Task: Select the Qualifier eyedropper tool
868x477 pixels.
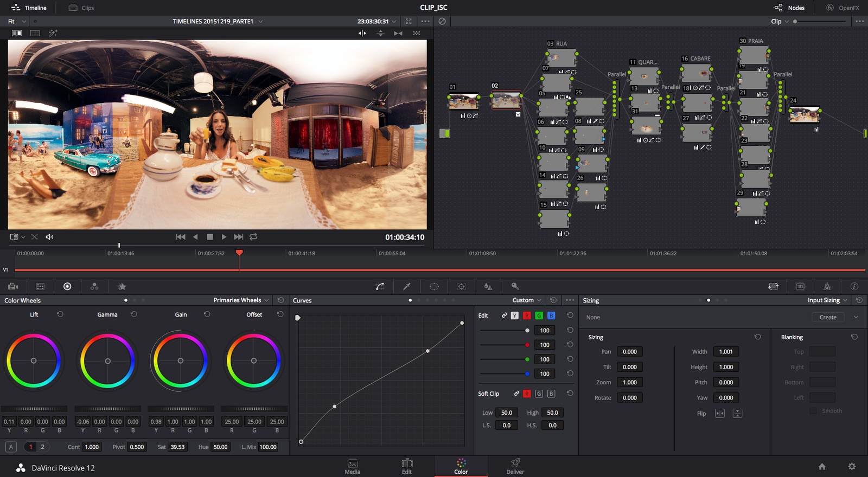Action: [407, 286]
